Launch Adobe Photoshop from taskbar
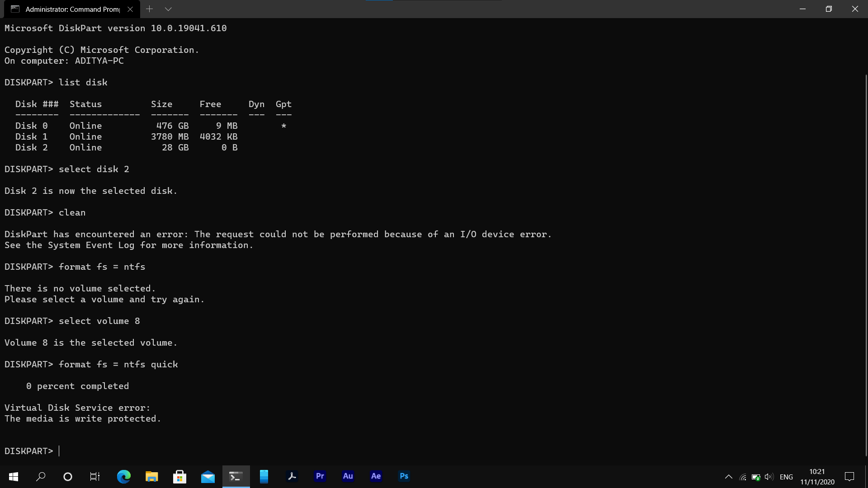The image size is (868, 488). [404, 476]
